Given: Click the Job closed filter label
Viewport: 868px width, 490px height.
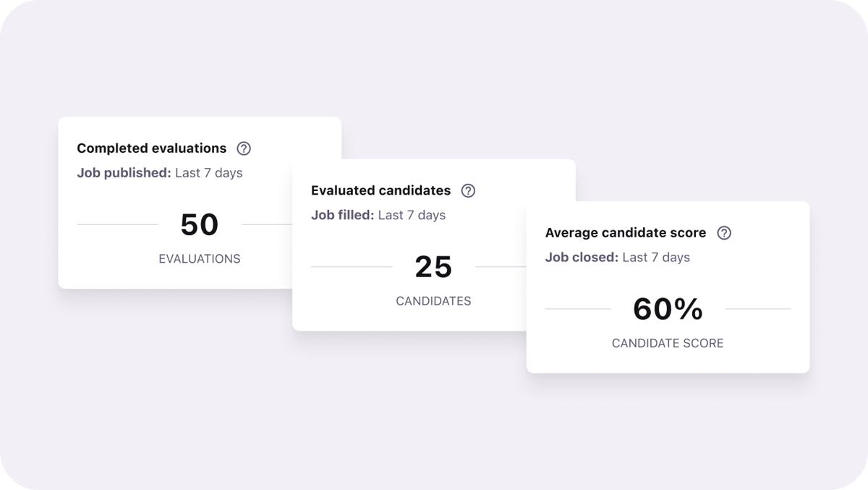Looking at the screenshot, I should pos(581,257).
